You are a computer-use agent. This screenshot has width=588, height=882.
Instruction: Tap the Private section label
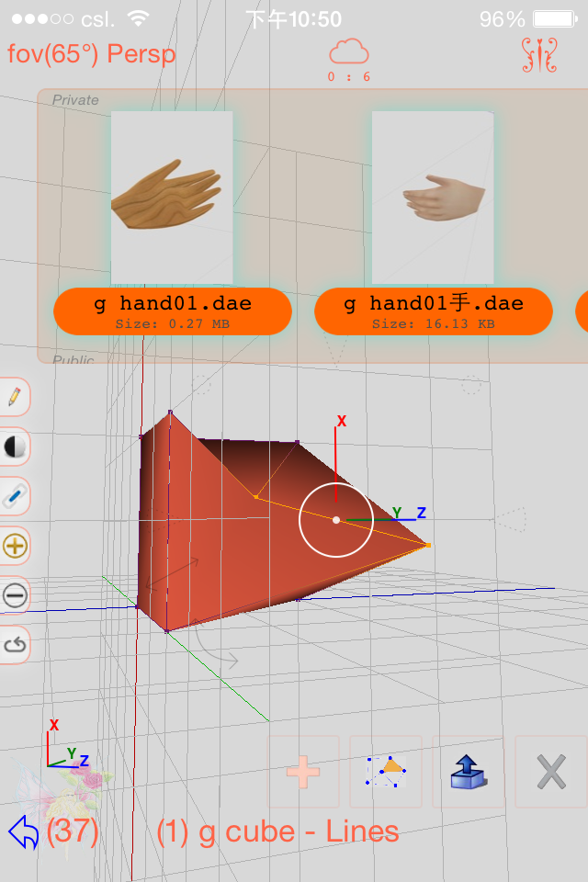coord(75,100)
